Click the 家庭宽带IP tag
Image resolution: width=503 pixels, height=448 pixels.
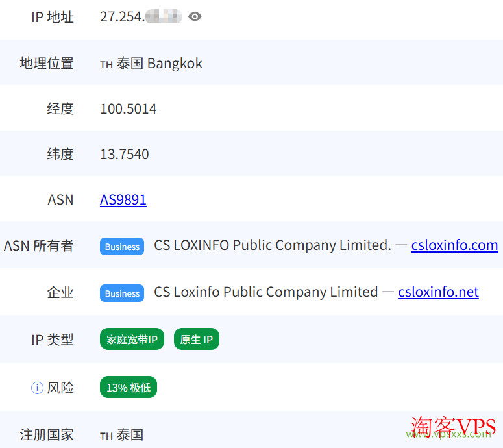[x=132, y=339]
